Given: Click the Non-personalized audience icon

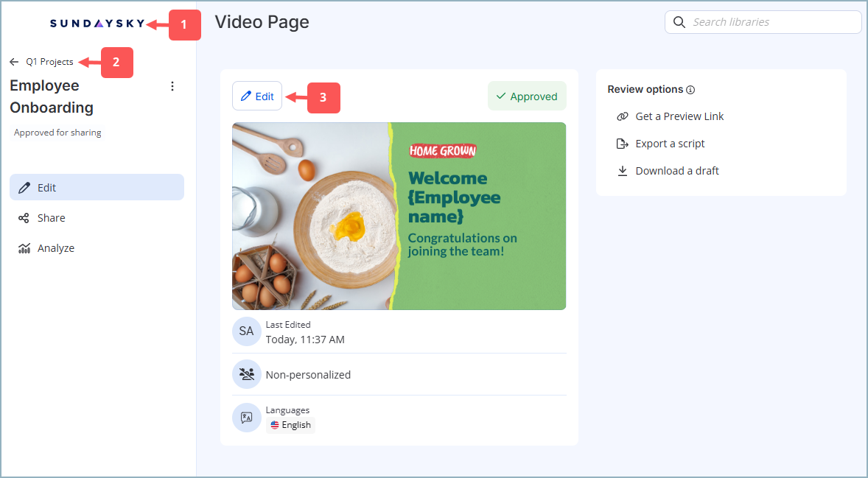Looking at the screenshot, I should [x=246, y=374].
